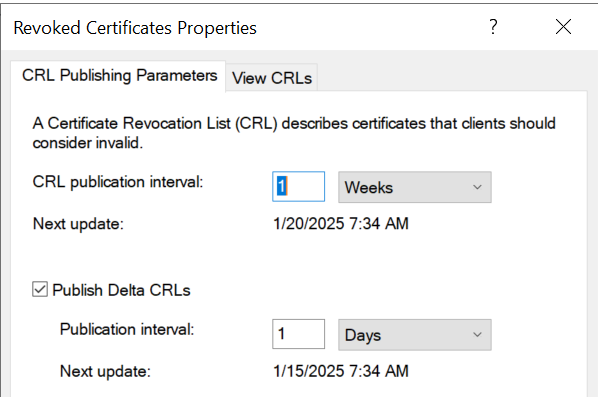Switch to the View CRLs tab
598x397 pixels.
272,78
